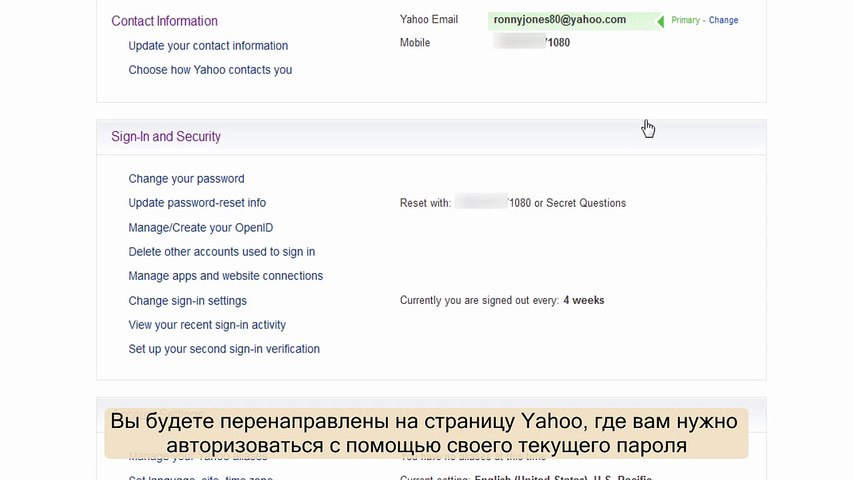Click the Change link next to Primary

(x=723, y=20)
